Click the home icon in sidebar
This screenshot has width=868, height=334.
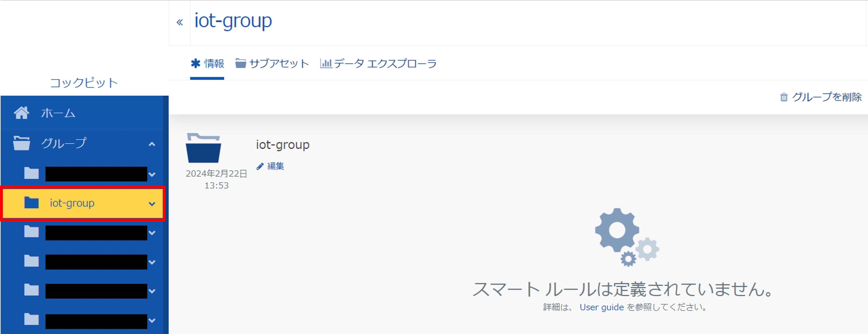click(22, 113)
